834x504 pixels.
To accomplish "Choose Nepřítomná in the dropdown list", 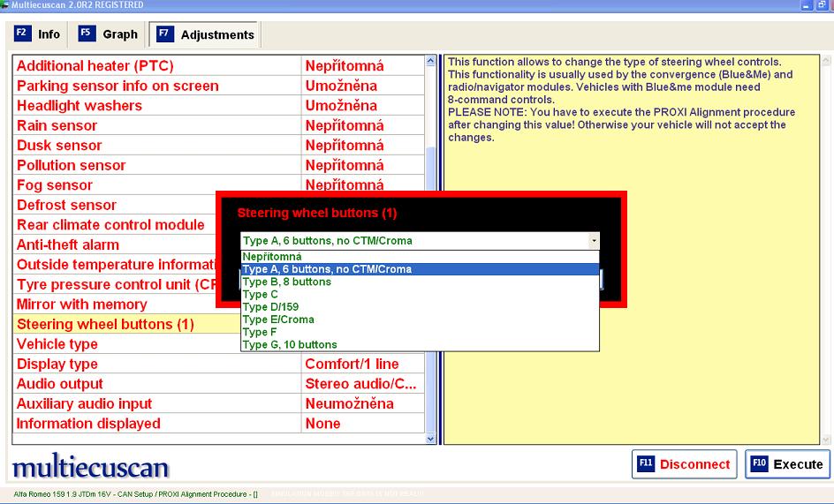I will (x=421, y=256).
